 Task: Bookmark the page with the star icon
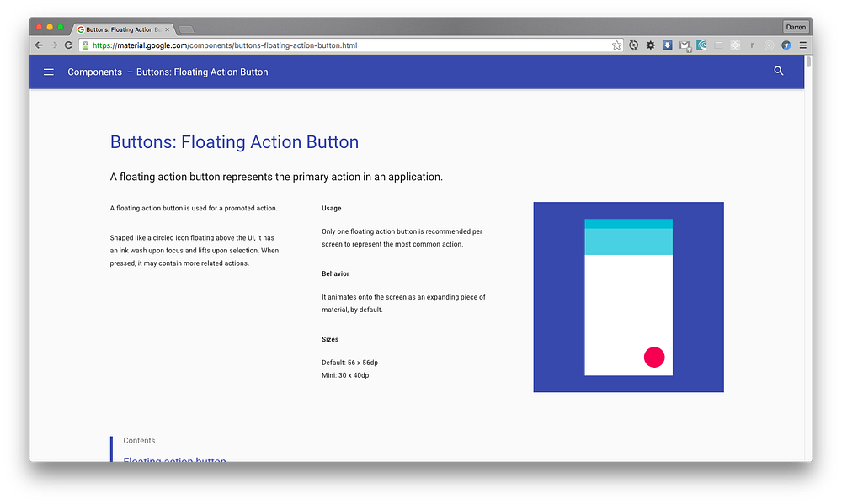616,45
